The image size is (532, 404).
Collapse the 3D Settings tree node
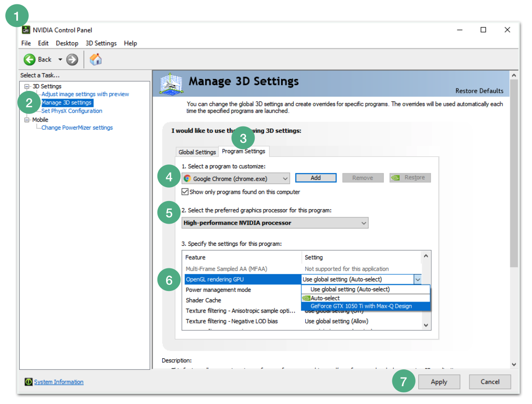tap(27, 87)
